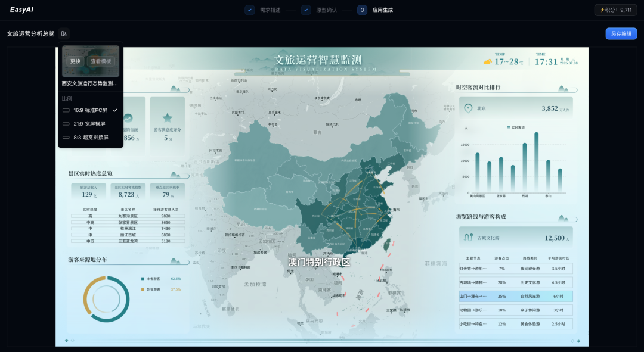This screenshot has height=352, width=644.
Task: Open the 西安文旅运行态势监测 template thumbnail
Action: (x=91, y=61)
